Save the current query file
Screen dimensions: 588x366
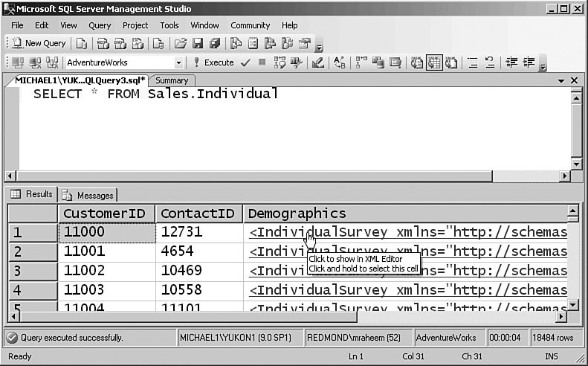click(x=198, y=44)
